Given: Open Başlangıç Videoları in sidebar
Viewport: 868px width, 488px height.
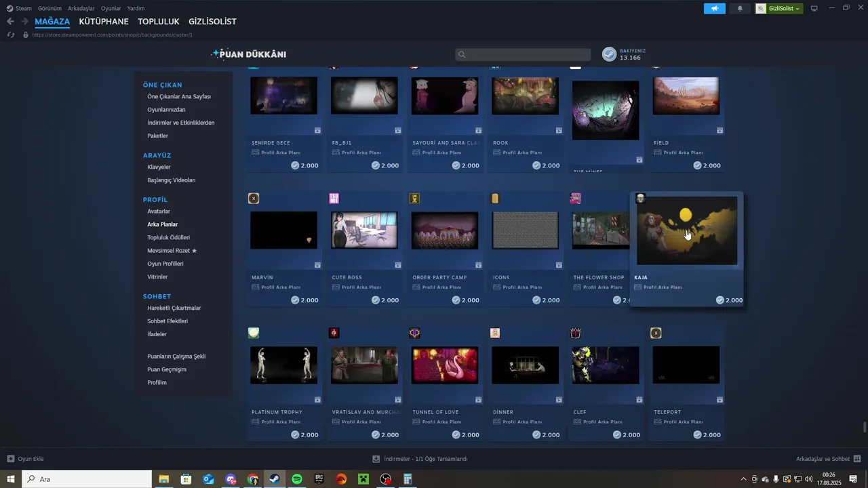Looking at the screenshot, I should pyautogui.click(x=172, y=180).
